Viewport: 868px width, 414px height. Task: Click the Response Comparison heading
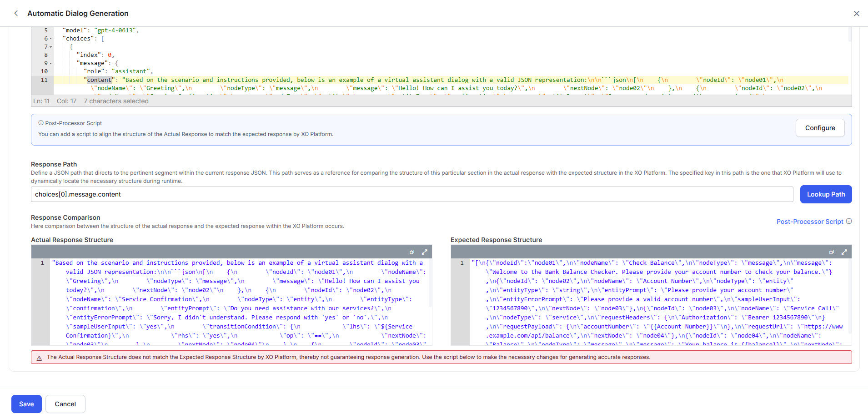[x=65, y=217]
